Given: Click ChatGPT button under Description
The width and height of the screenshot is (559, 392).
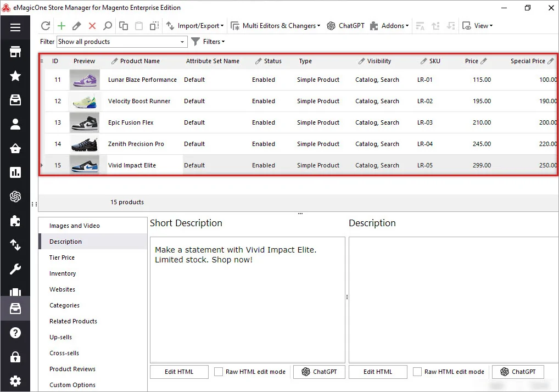Looking at the screenshot, I should [x=518, y=372].
